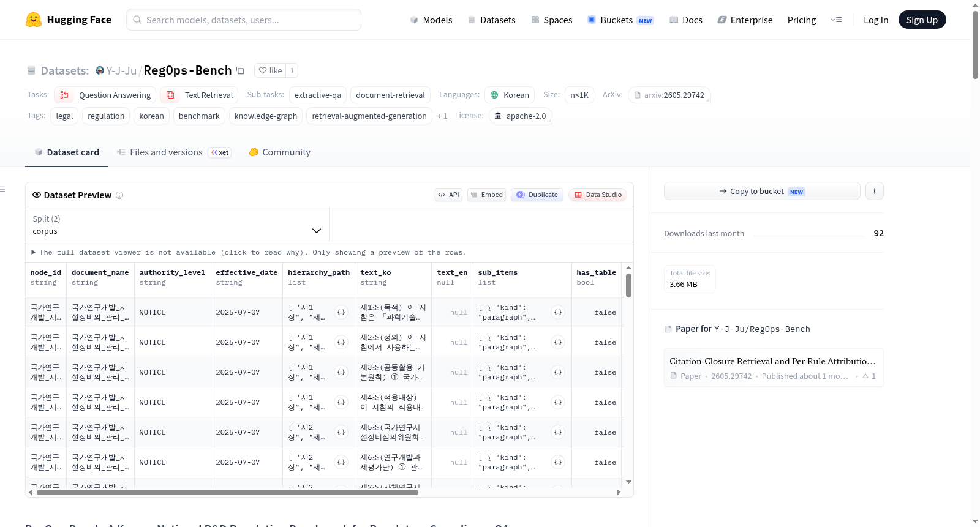Click the Log In link
This screenshot has height=527, width=980.
876,20
